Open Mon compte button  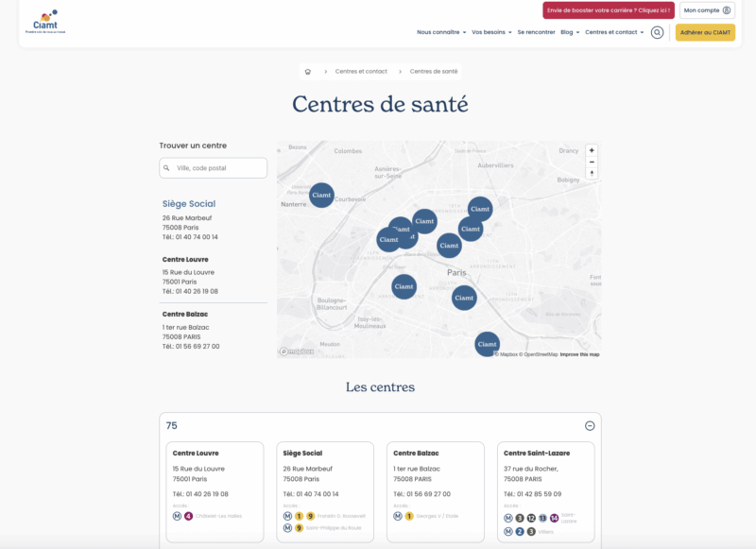[x=707, y=10]
